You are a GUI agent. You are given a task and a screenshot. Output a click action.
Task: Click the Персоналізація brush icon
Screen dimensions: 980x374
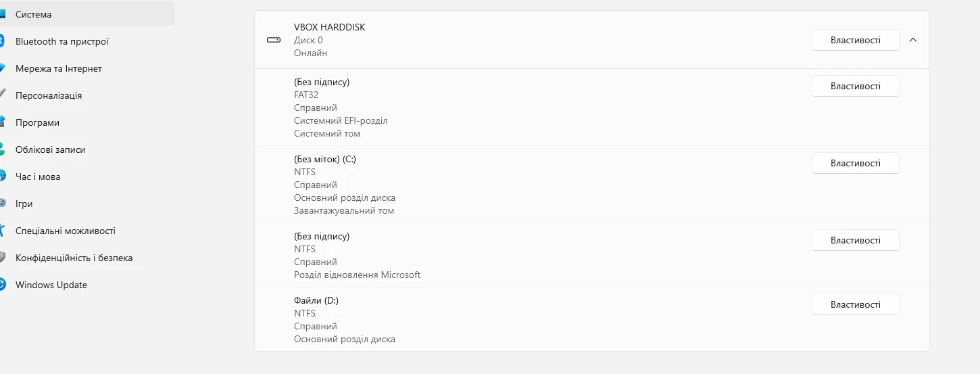[x=2, y=95]
